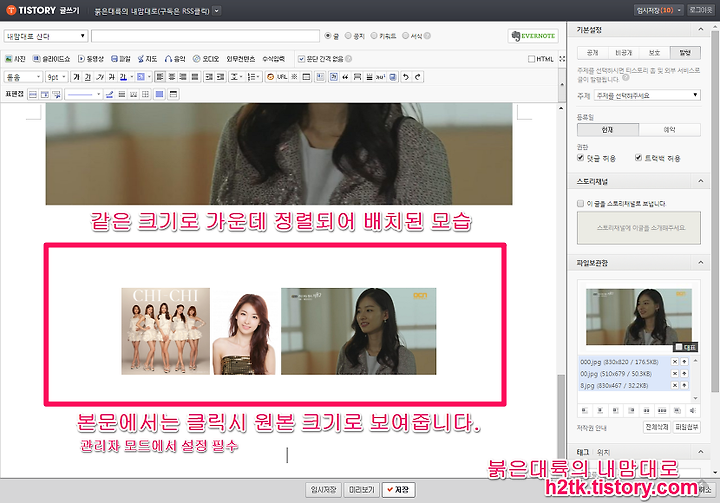Apply italic text formatting

point(100,77)
